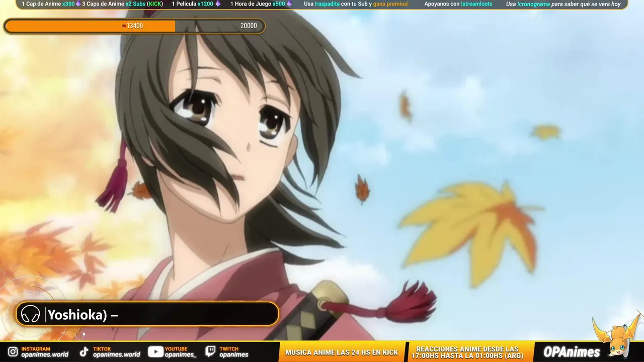Click the Twitch logo icon
The image size is (644, 362).
(x=210, y=352)
